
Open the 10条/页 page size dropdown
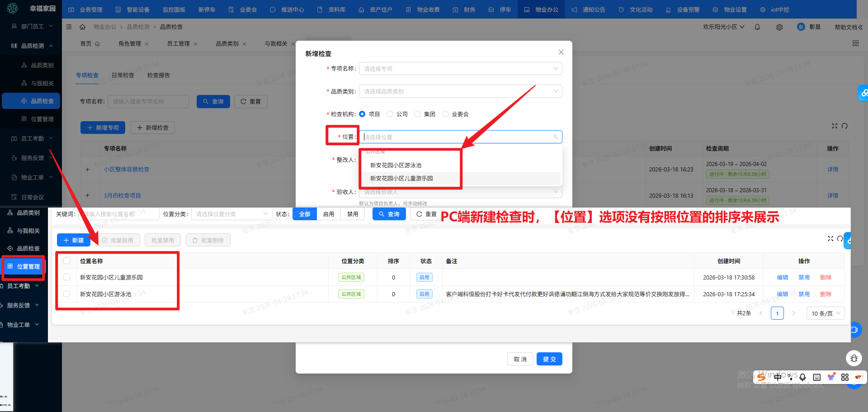[825, 313]
